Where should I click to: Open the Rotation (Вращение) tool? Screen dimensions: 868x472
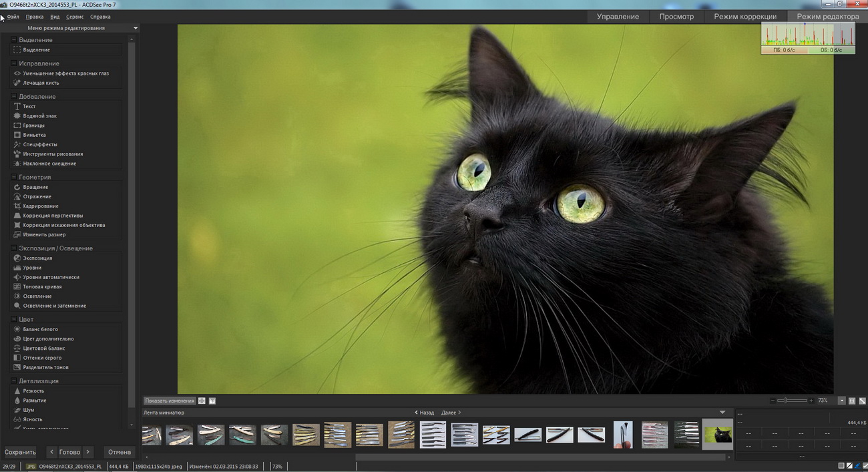[x=35, y=187]
